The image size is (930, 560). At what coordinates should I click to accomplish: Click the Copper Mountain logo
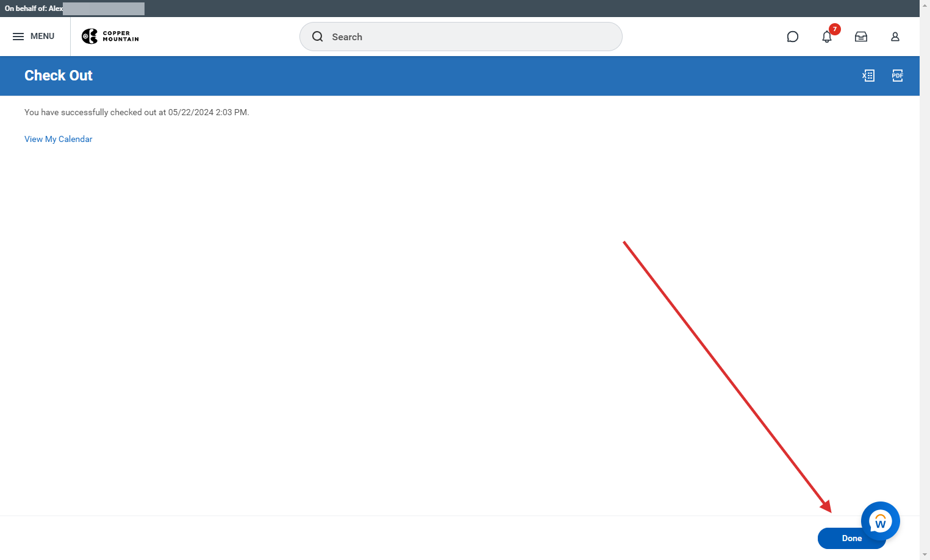point(110,37)
